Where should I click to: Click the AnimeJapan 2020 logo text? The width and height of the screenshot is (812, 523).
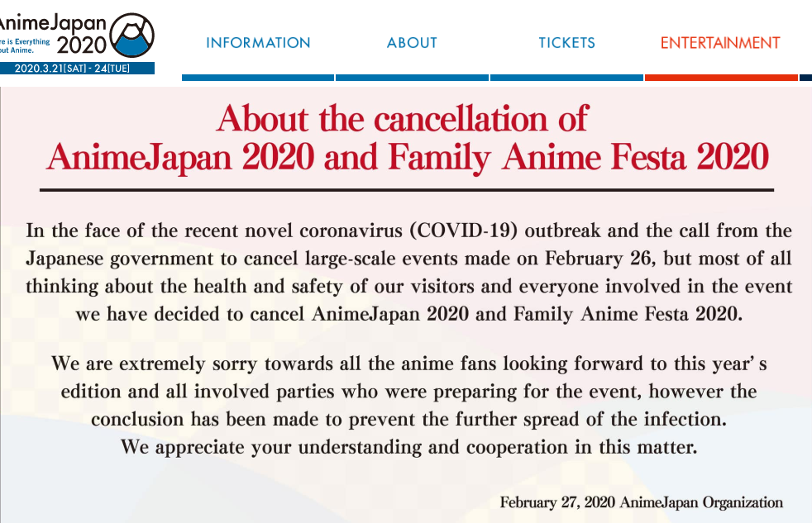point(53,35)
